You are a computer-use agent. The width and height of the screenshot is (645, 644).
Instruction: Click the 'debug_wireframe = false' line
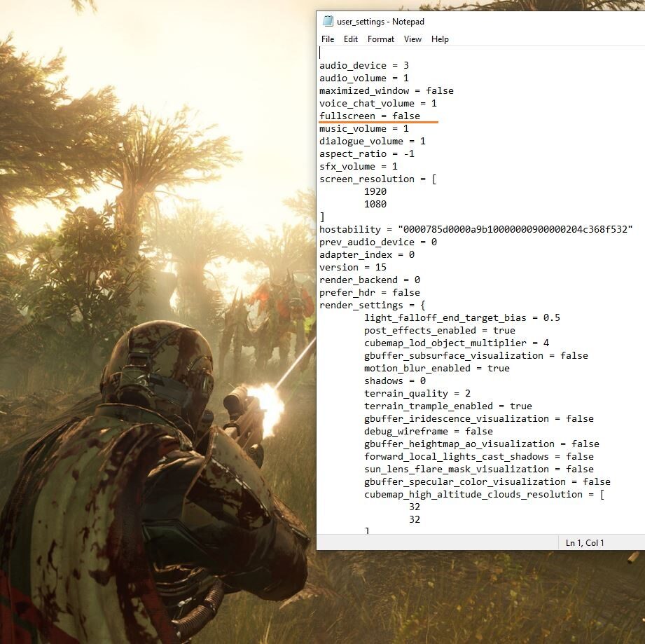(x=428, y=431)
